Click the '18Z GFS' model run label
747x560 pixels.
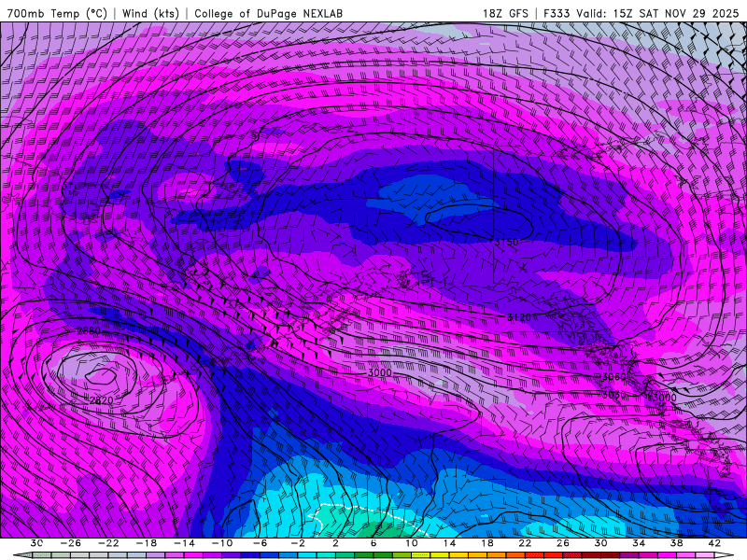tap(505, 13)
